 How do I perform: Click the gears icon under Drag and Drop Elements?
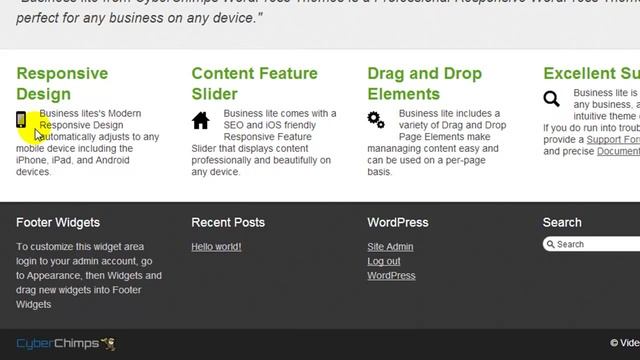point(376,120)
